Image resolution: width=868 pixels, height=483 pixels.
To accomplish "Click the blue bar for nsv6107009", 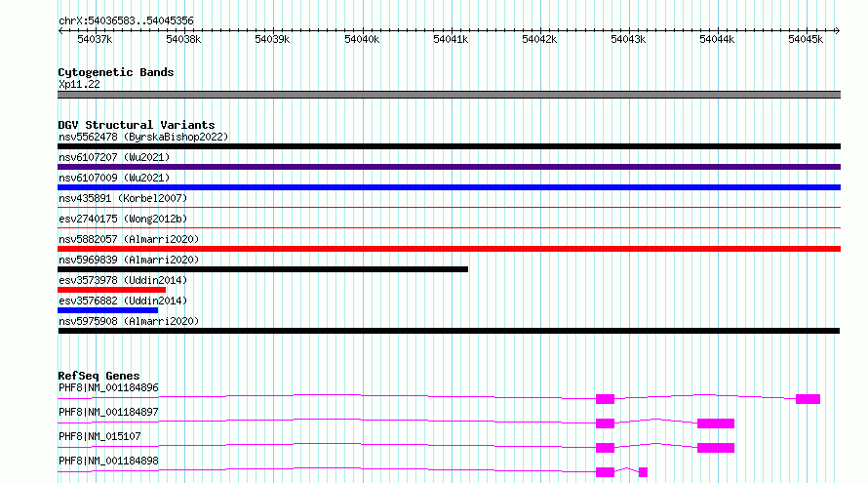I will click(x=449, y=187).
